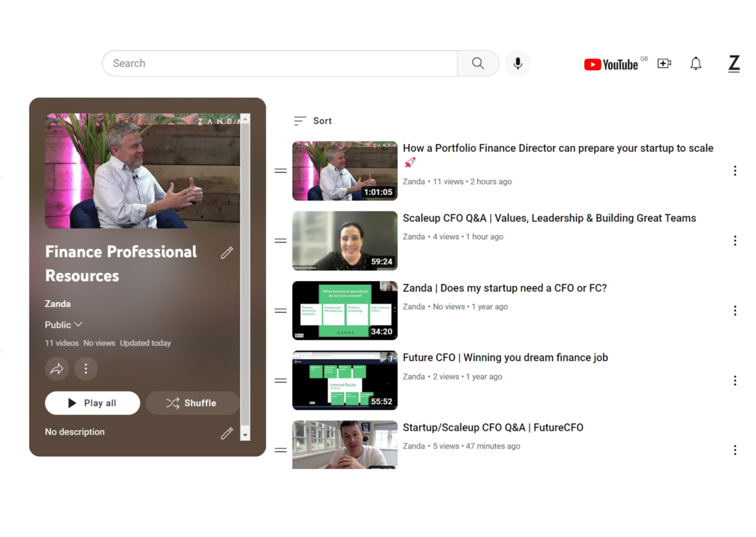756x537 pixels.
Task: Open playlist more options three-dot button
Action: coord(86,369)
